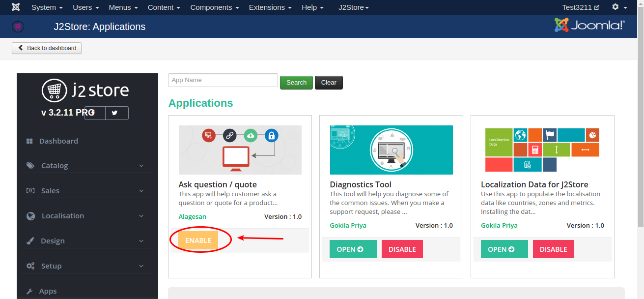The height and width of the screenshot is (299, 644).
Task: Expand the Setup sidebar section chevron
Action: [141, 266]
